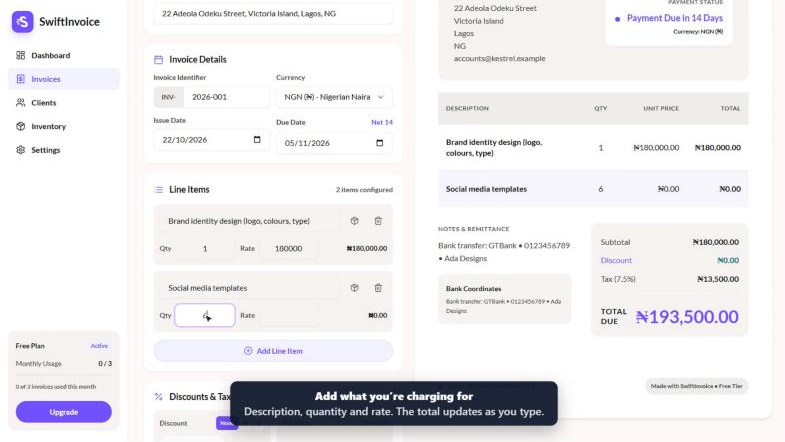Edit Qty field showing 1
785x442 pixels.
pyautogui.click(x=205, y=248)
